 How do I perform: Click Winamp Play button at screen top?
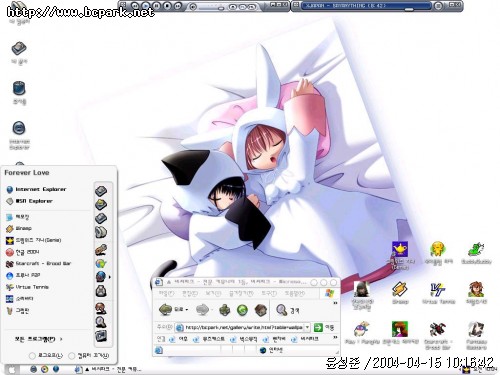[146, 6]
